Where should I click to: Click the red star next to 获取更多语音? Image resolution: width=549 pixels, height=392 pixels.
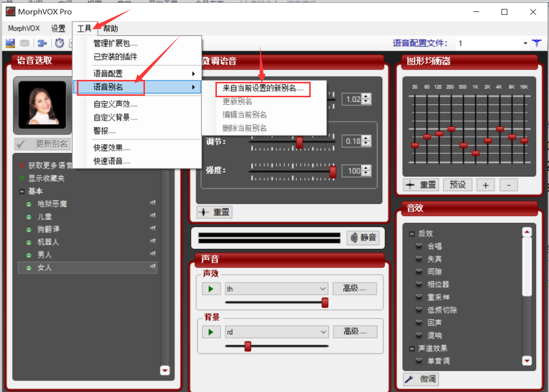22,165
